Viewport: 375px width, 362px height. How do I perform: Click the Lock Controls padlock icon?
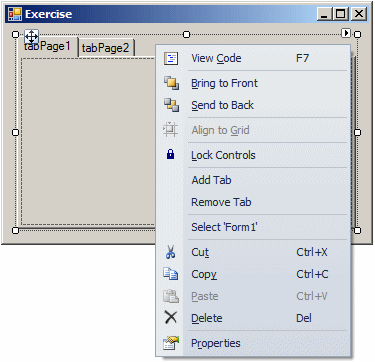(170, 154)
